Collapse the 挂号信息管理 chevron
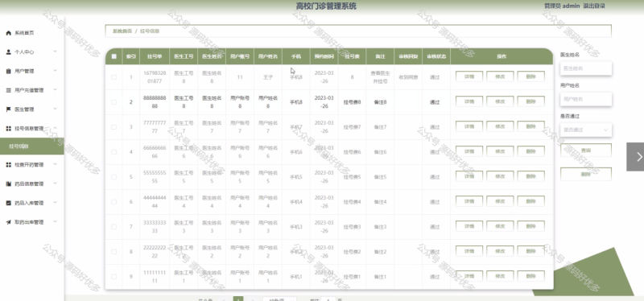Viewport: 644px width, 301px height. [x=55, y=128]
